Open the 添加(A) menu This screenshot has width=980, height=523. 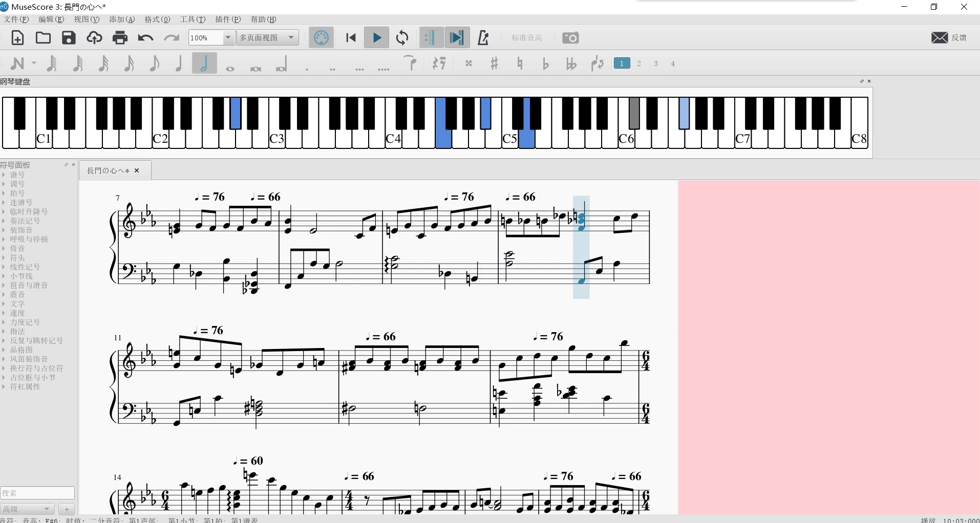click(122, 19)
